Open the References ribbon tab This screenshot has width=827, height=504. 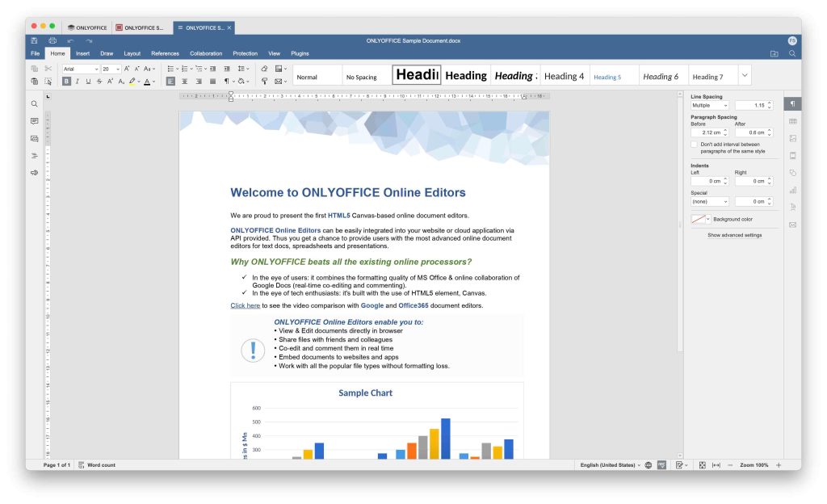pos(165,53)
